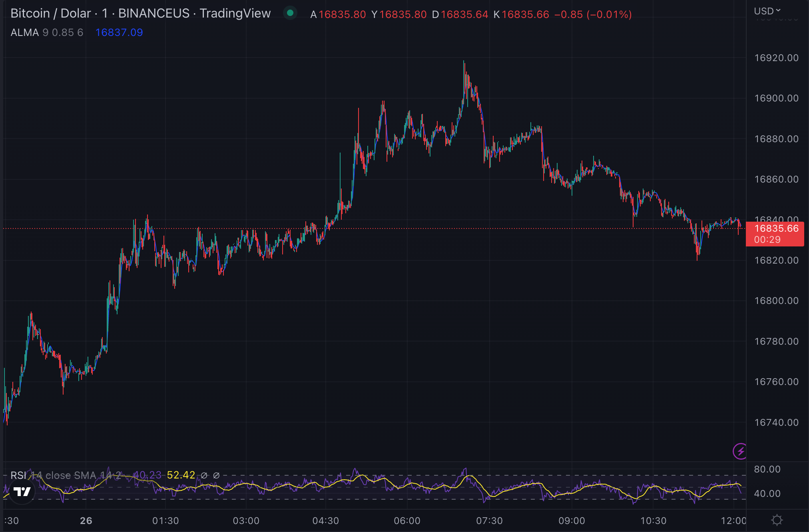
Task: Click the 16780.00 price axis label
Action: [776, 341]
